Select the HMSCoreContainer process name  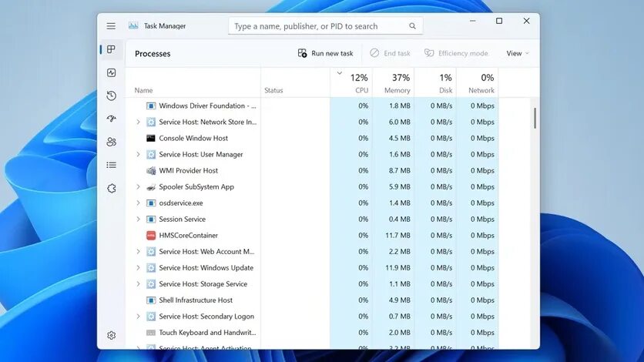[x=189, y=236]
